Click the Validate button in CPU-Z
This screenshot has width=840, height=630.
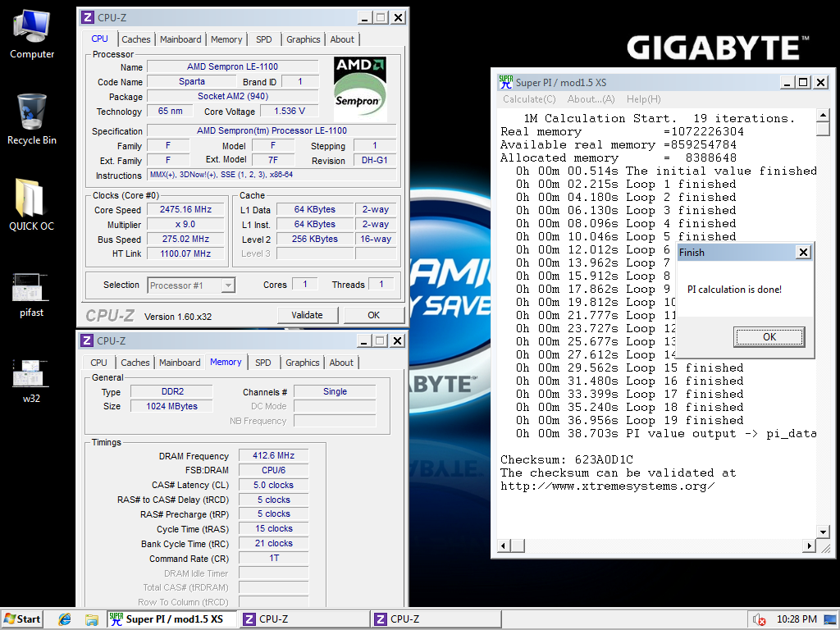[x=307, y=315]
